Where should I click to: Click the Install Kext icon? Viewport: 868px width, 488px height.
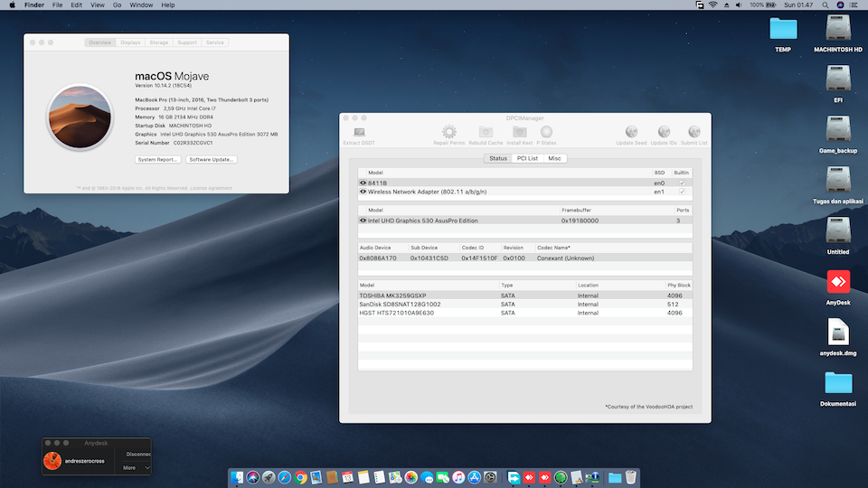point(519,133)
